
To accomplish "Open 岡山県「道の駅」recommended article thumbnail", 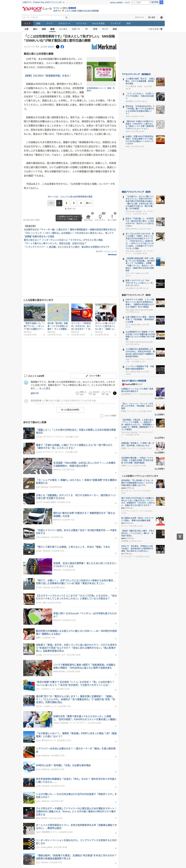I will coord(58,312).
